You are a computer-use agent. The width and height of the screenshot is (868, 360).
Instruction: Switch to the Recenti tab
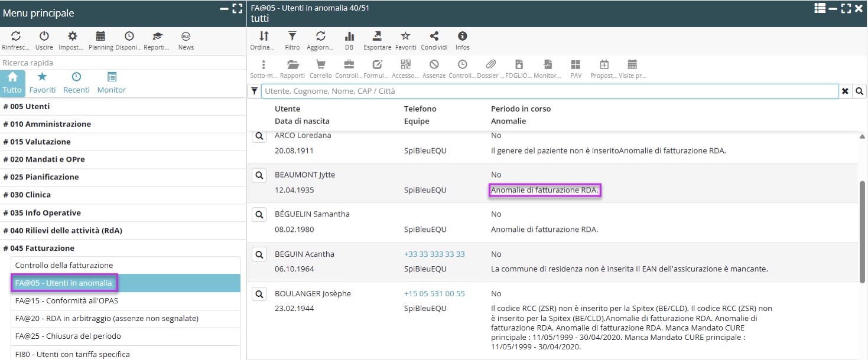click(76, 83)
